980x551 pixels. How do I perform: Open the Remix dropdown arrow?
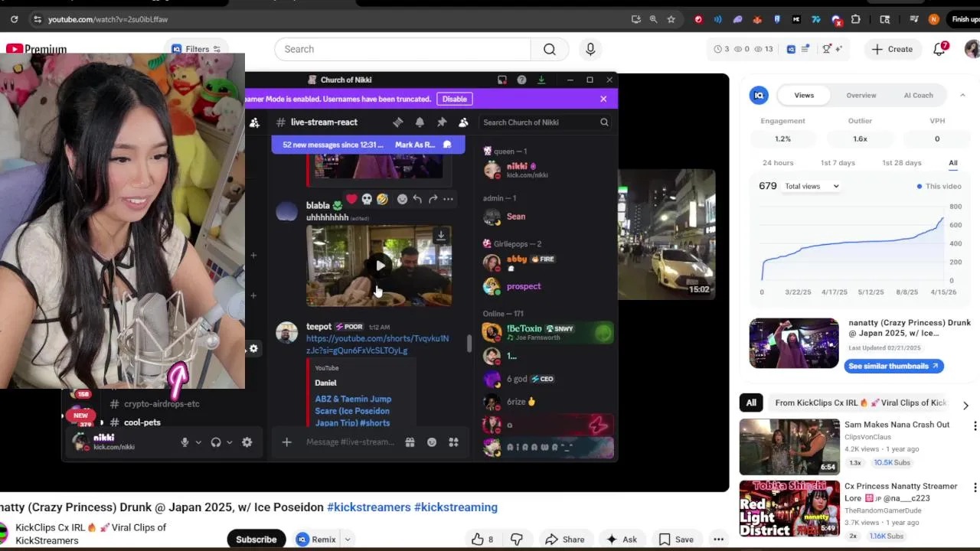point(348,540)
